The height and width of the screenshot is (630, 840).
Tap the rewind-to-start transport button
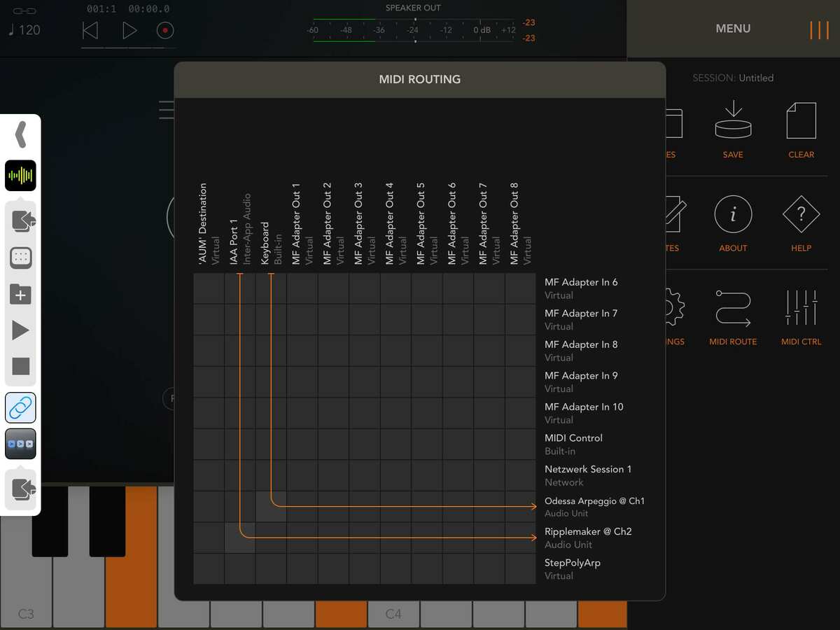click(x=90, y=30)
